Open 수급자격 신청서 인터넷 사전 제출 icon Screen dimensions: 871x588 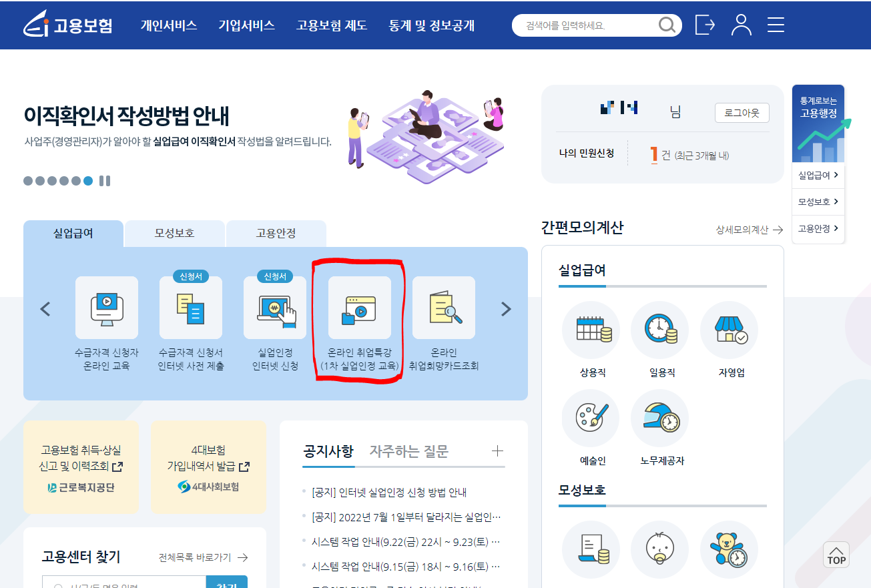click(x=191, y=308)
